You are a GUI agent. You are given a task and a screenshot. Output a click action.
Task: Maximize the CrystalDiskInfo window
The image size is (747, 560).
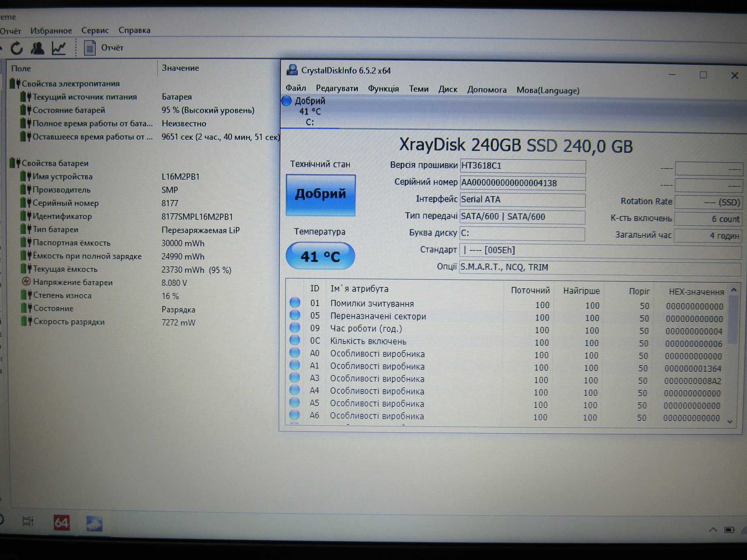[x=703, y=75]
